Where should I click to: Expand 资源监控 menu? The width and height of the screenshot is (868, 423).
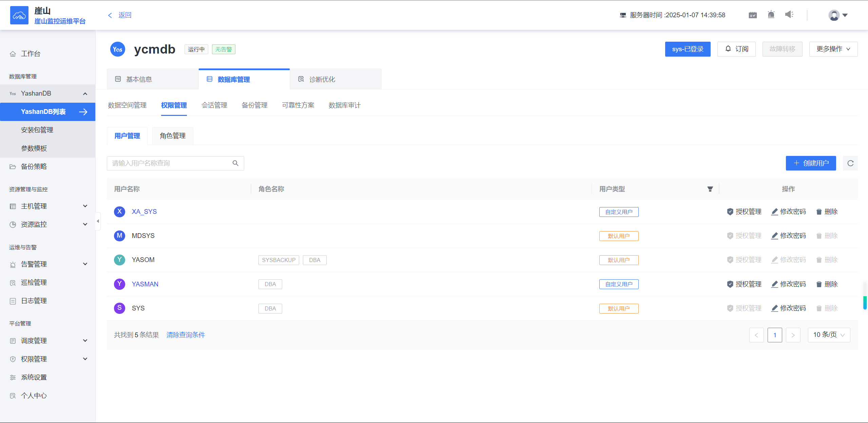click(x=47, y=225)
